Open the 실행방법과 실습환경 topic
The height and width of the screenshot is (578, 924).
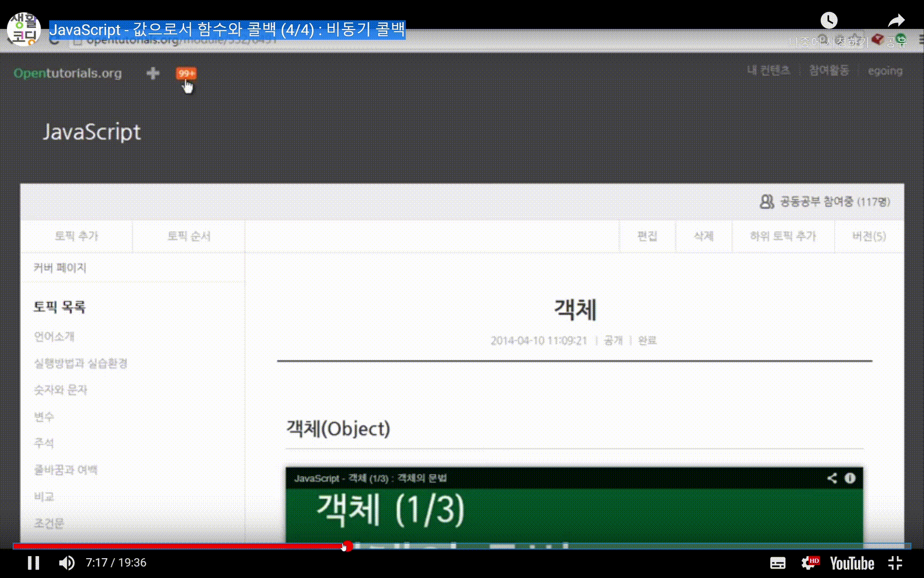(x=81, y=363)
